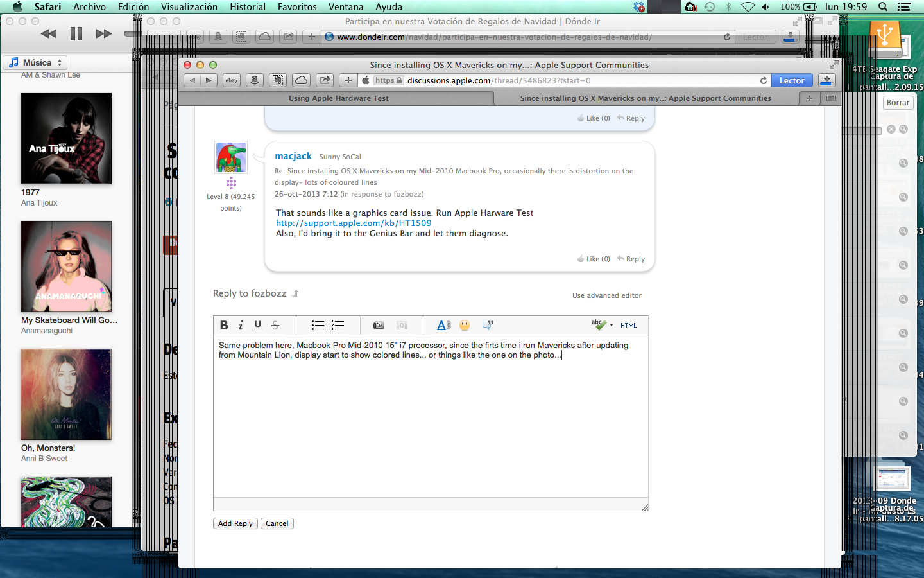Open the Amazon toolbar button in front Safari window
The image size is (924, 578).
coord(255,80)
